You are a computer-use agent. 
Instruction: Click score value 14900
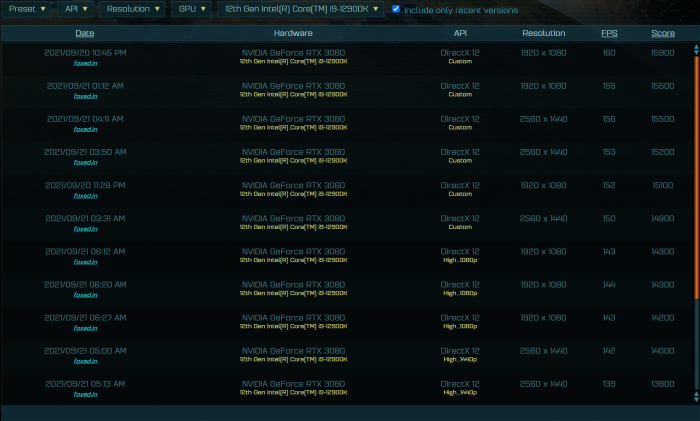tap(662, 218)
